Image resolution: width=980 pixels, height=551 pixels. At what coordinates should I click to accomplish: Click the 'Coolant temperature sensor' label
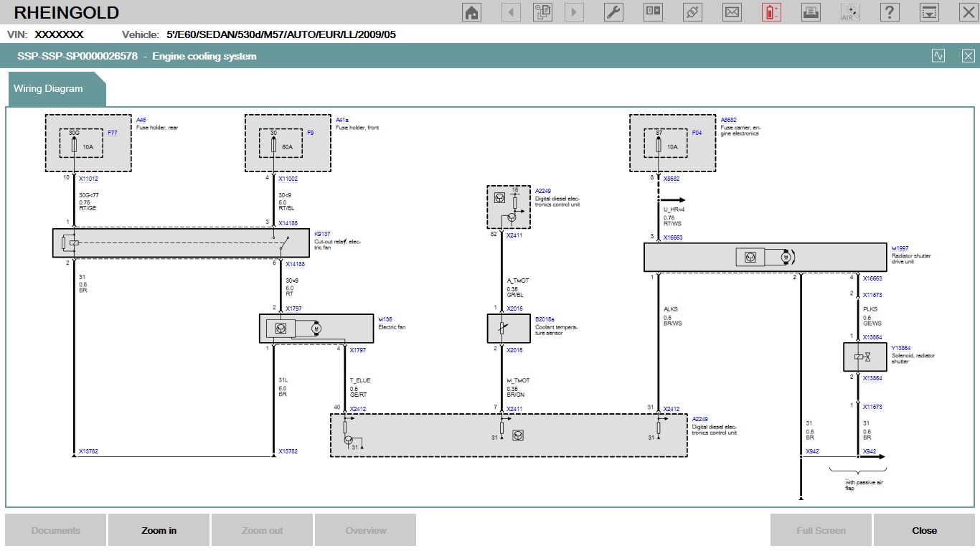556,330
